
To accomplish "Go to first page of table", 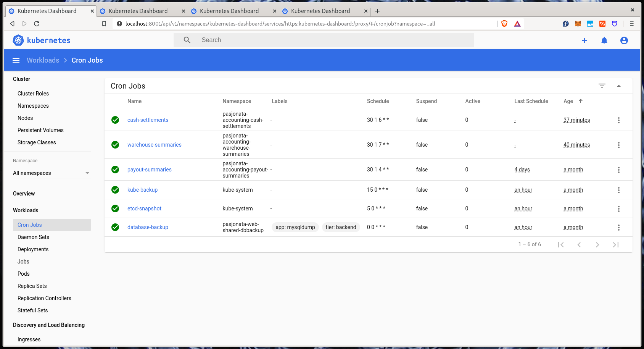I will [561, 245].
